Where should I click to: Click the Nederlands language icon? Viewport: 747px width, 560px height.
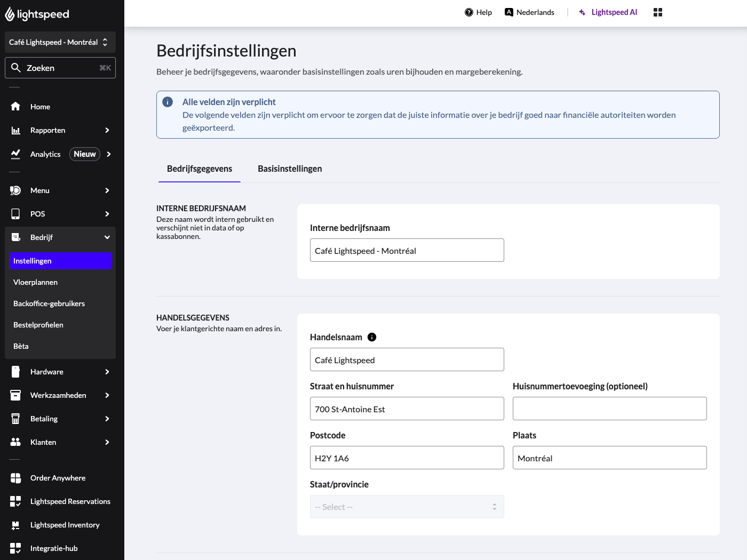(509, 12)
